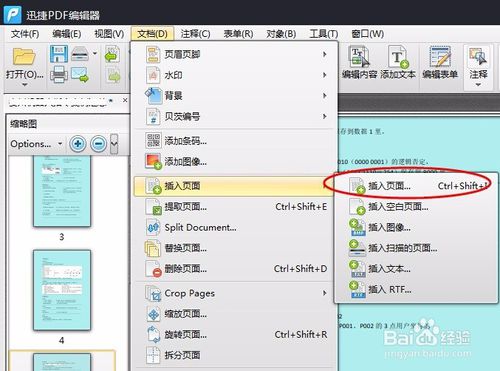Zoom out thumbnails with minus button

(x=98, y=144)
